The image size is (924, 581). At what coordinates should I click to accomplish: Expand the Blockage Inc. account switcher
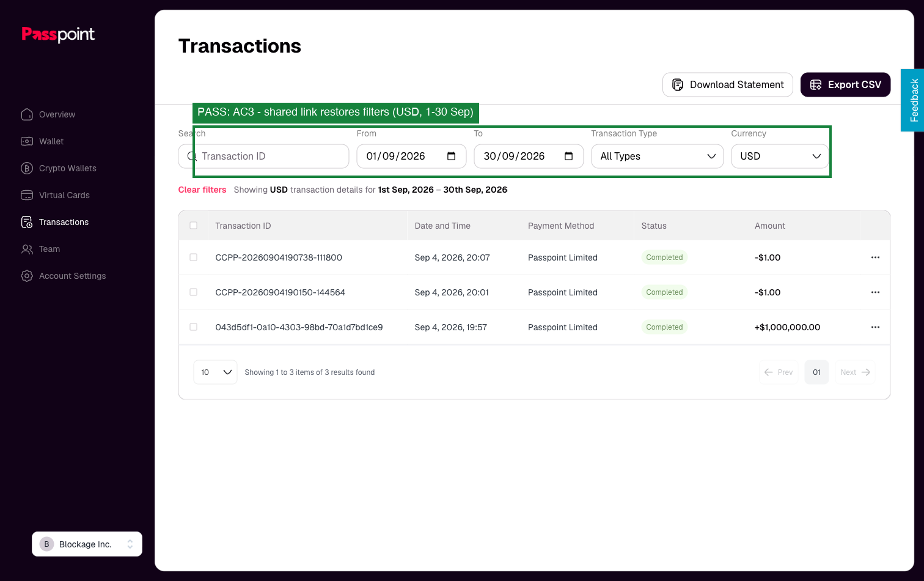(87, 544)
